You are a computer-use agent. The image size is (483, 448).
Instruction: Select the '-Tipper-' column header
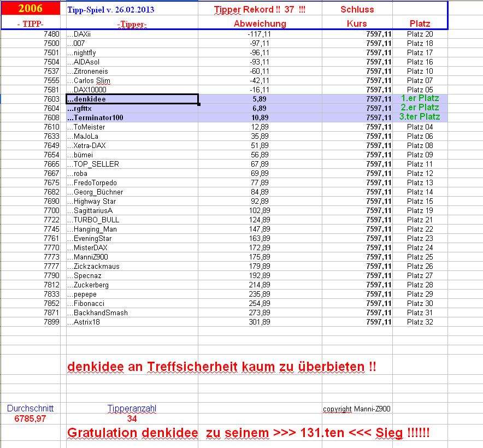132,24
